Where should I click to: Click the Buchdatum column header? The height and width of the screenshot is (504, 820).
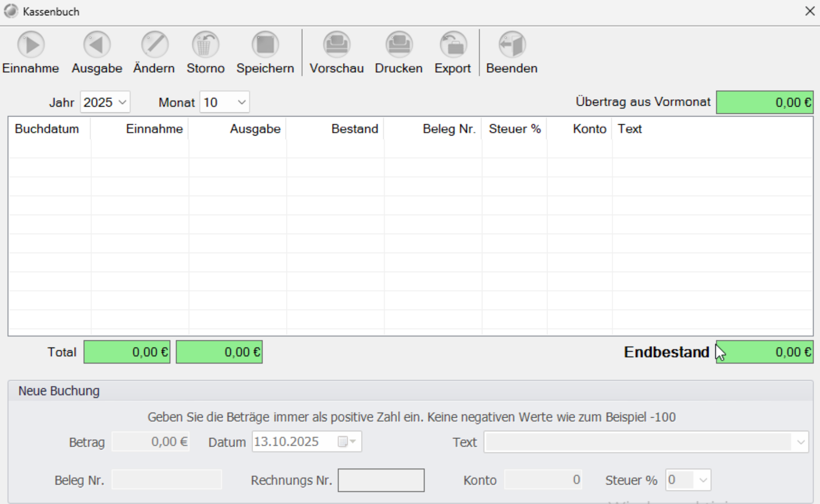[x=49, y=129]
